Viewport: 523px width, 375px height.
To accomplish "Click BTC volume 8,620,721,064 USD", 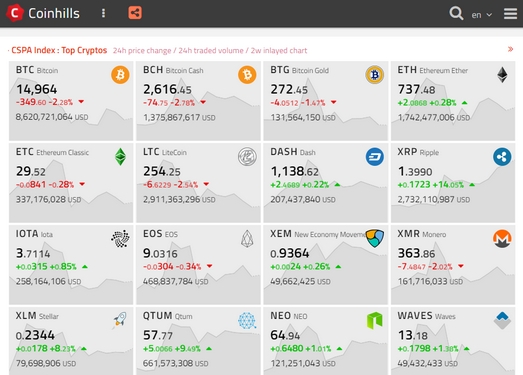I will tap(52, 117).
